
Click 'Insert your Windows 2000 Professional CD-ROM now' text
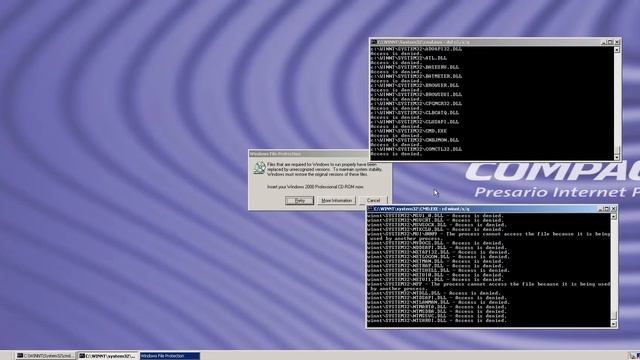(315, 187)
